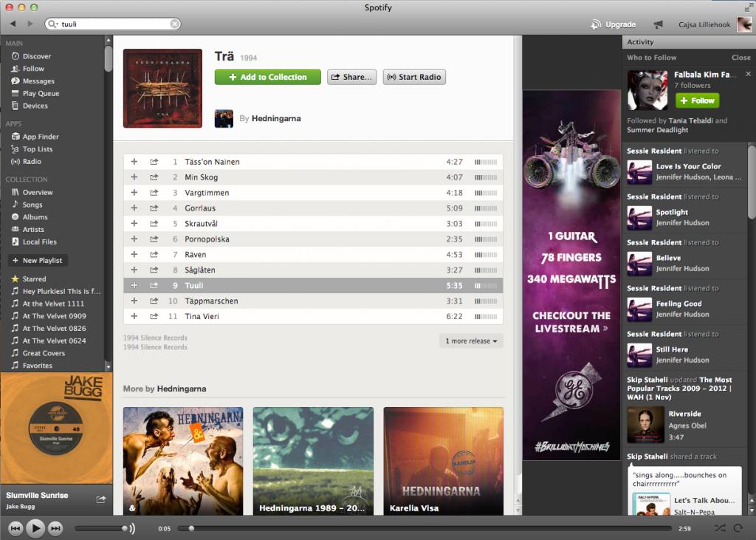Image resolution: width=756 pixels, height=540 pixels.
Task: Follow Falbala Kim with the green button
Action: coord(697,100)
